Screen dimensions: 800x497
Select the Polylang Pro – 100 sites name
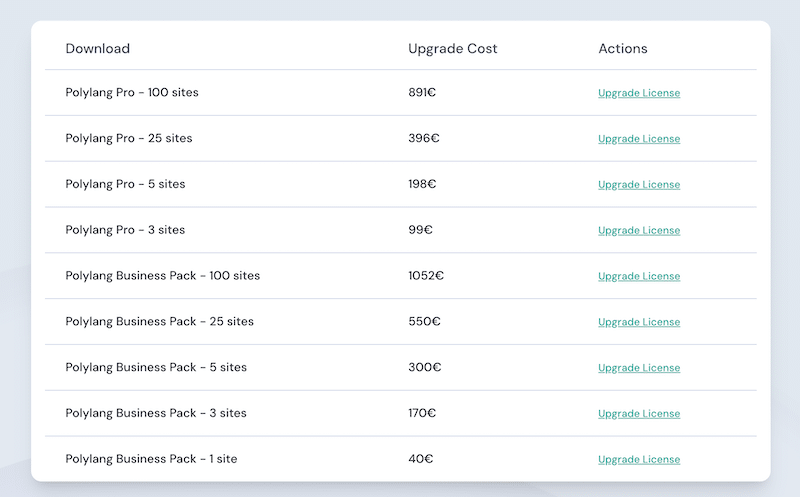pyautogui.click(x=132, y=92)
